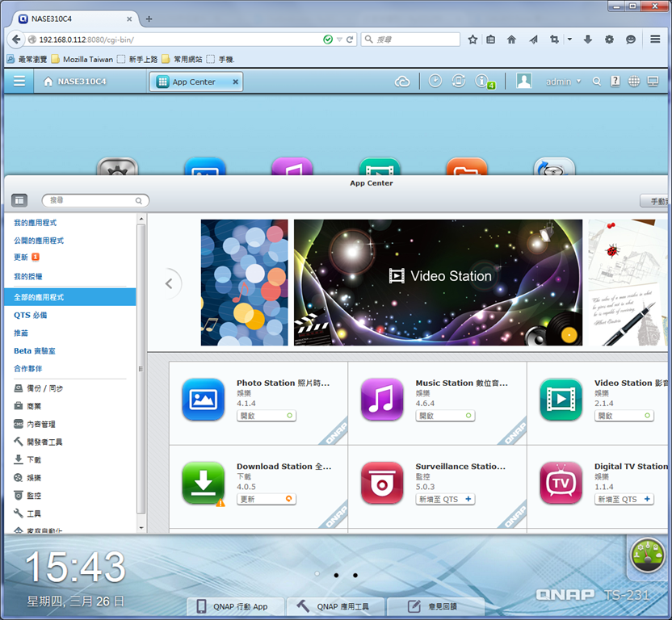This screenshot has width=672, height=620.
Task: Select the 工具 (Tools) category
Action: click(x=27, y=513)
